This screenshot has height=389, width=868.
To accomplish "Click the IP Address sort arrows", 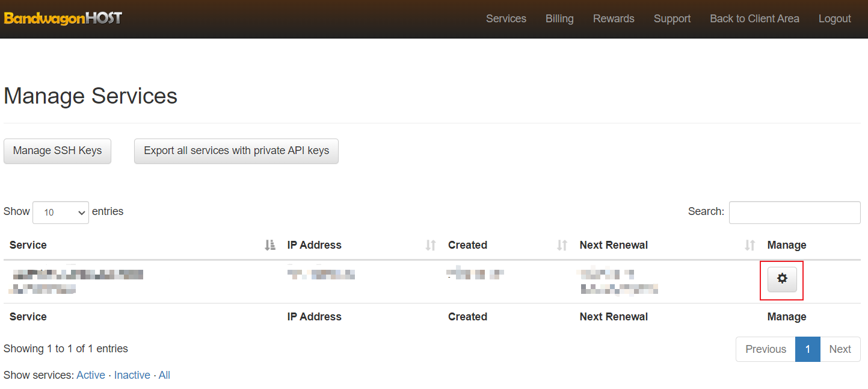I will point(431,245).
